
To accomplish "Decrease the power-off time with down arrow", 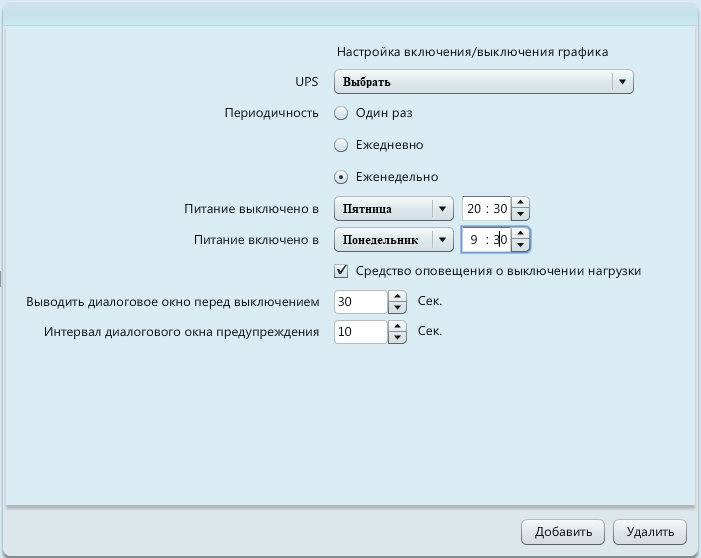I will pos(520,215).
